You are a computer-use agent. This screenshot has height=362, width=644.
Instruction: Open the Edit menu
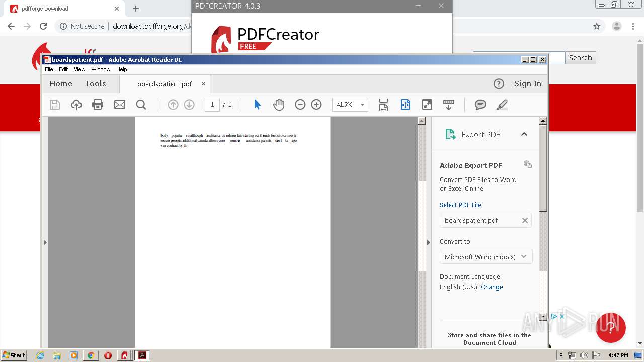click(63, 69)
